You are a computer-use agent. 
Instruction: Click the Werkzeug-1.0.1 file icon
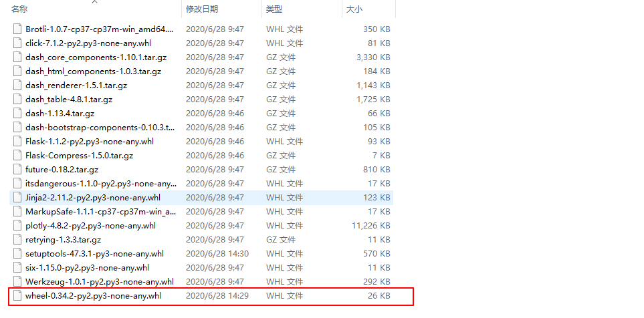pos(17,281)
